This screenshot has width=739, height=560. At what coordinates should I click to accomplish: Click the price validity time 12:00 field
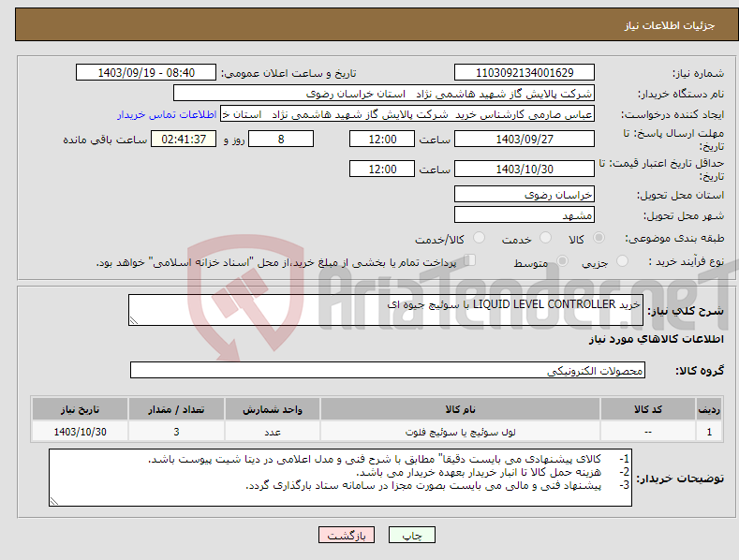point(382,169)
